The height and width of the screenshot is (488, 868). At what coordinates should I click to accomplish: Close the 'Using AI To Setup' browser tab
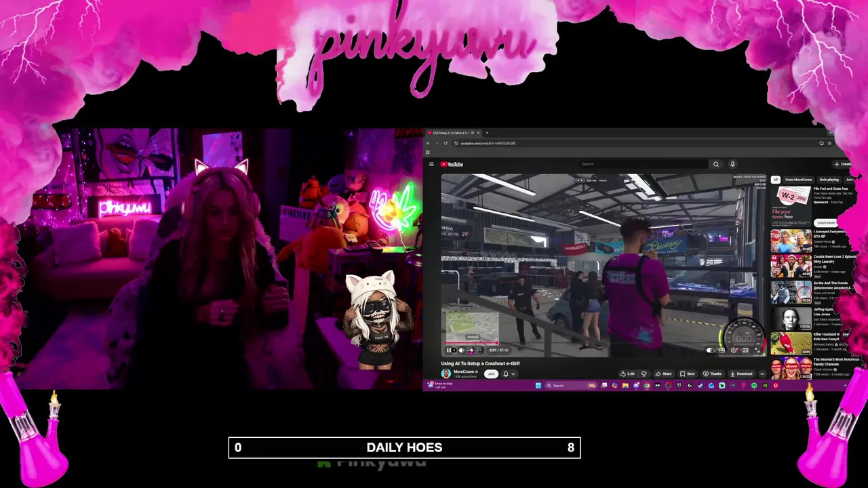[479, 133]
